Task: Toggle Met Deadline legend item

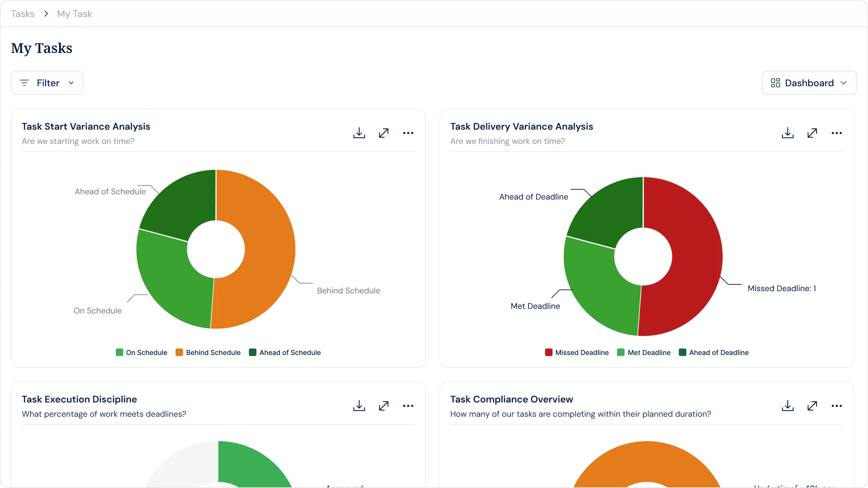Action: tap(644, 353)
